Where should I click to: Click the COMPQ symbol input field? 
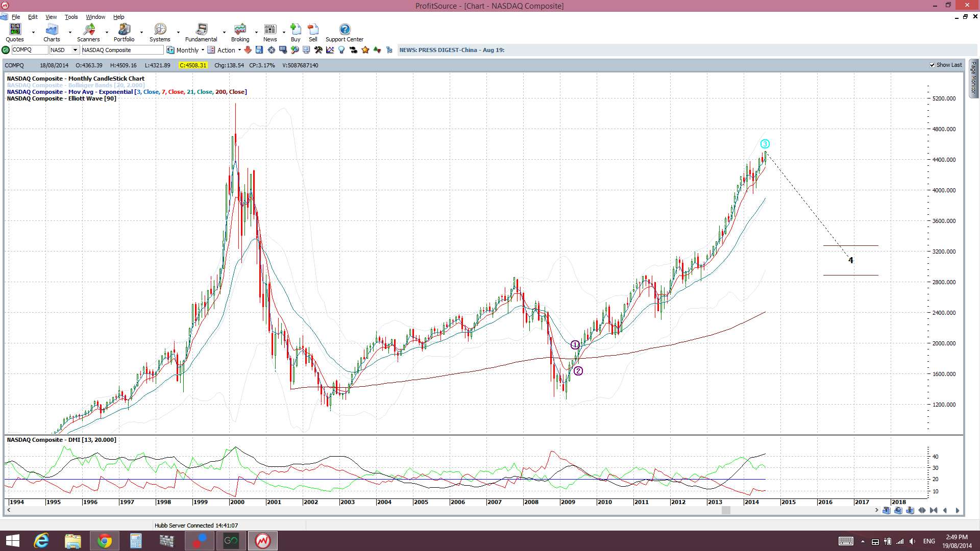coord(30,50)
